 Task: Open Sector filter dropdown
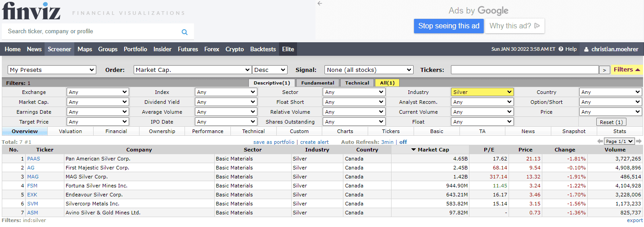point(354,92)
